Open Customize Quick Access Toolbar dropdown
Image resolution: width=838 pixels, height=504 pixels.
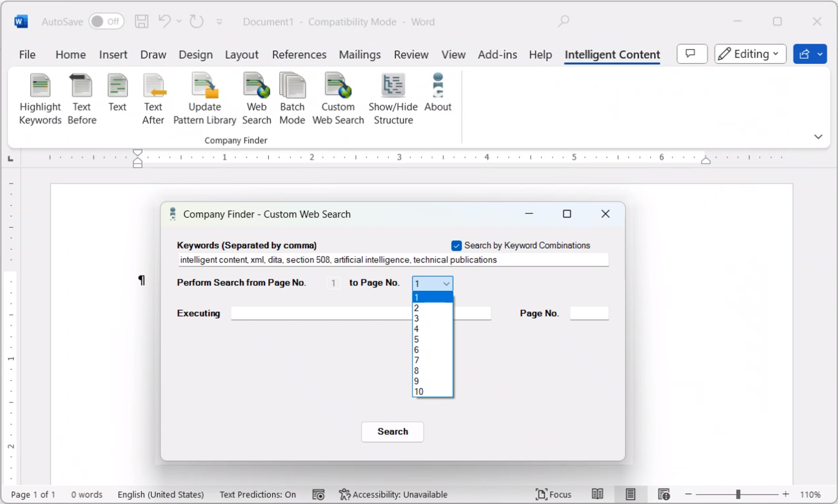pos(219,22)
